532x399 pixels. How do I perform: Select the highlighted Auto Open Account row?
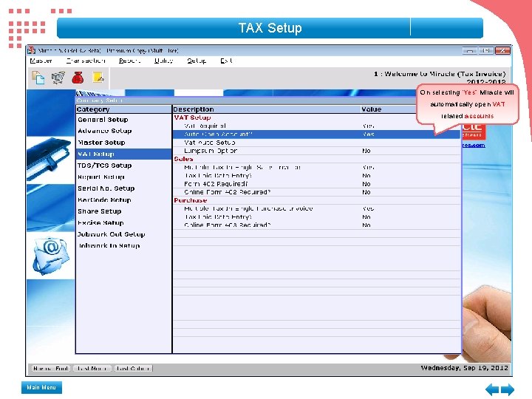tap(316, 134)
